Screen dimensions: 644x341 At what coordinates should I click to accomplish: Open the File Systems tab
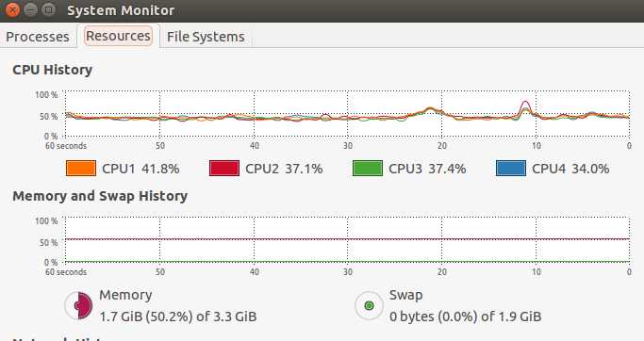(206, 37)
